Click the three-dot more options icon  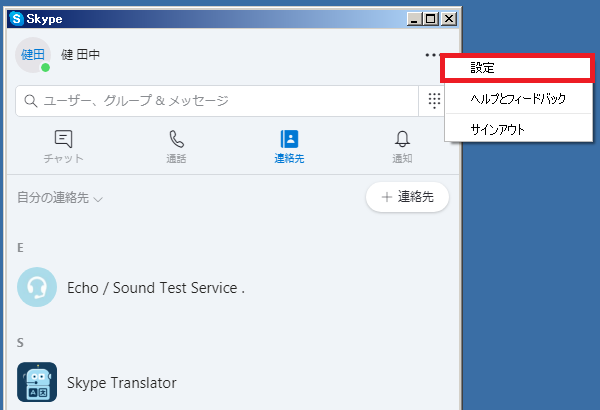[431, 55]
